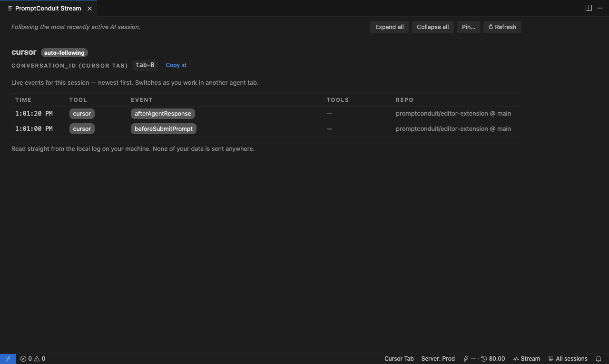
Task: Click Cursor Tab in the status bar
Action: click(399, 359)
